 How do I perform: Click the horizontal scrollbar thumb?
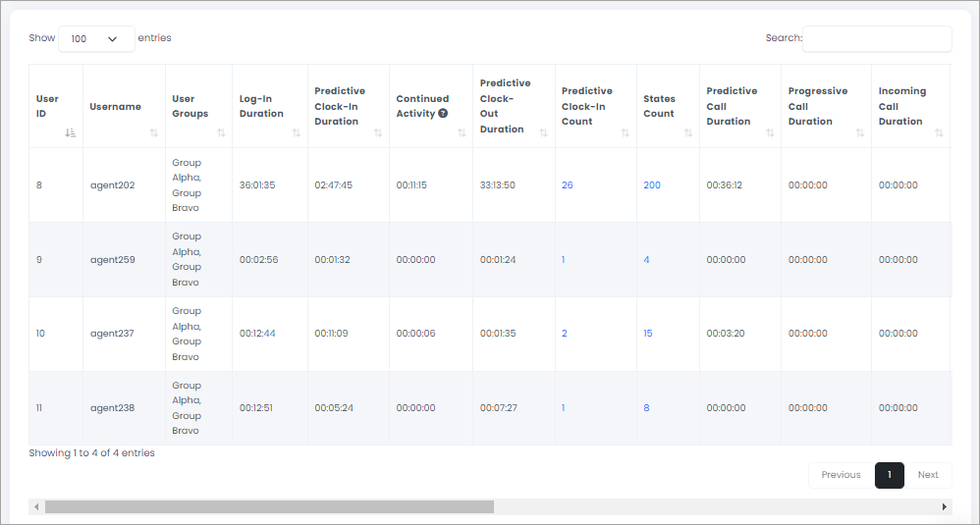(269, 507)
